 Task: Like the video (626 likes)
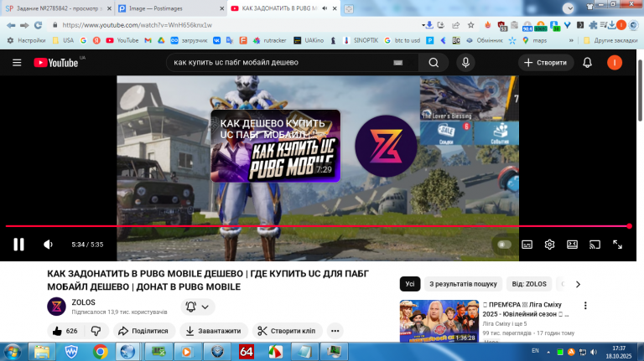coord(65,331)
